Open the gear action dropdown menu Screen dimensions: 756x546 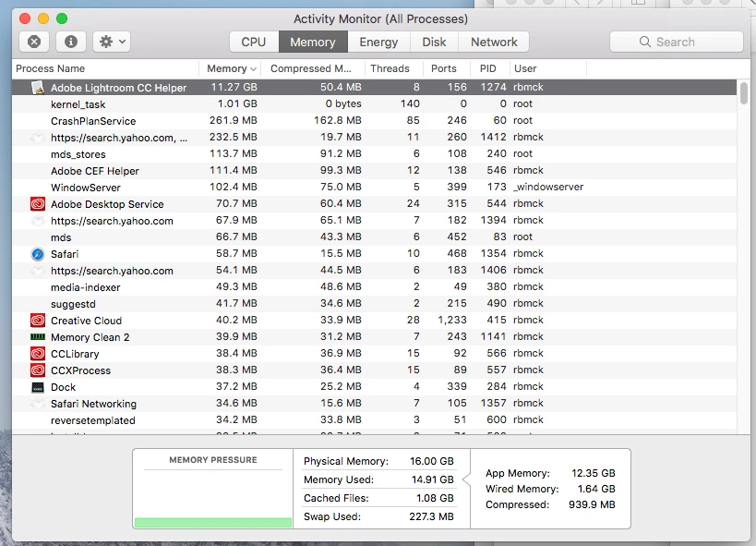pos(112,42)
